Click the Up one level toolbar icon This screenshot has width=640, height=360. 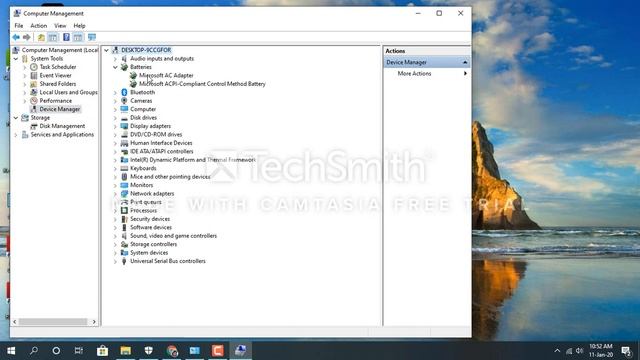[41, 38]
